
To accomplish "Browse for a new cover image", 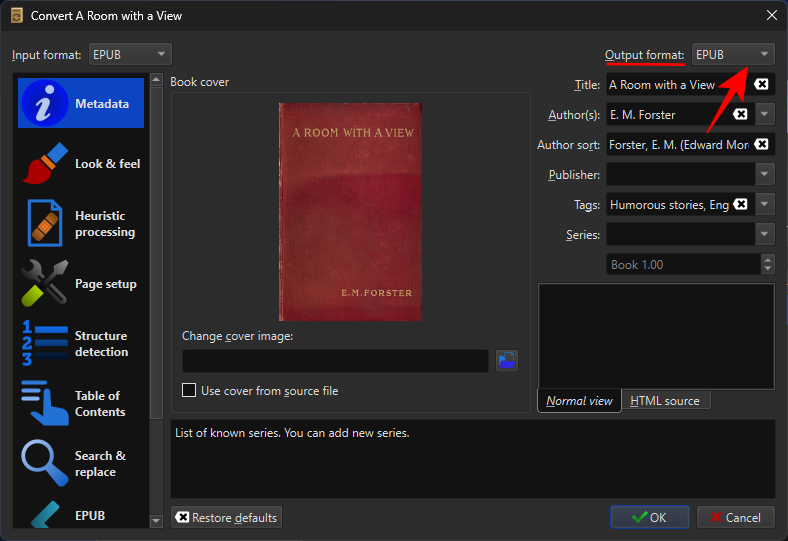I will (x=507, y=361).
